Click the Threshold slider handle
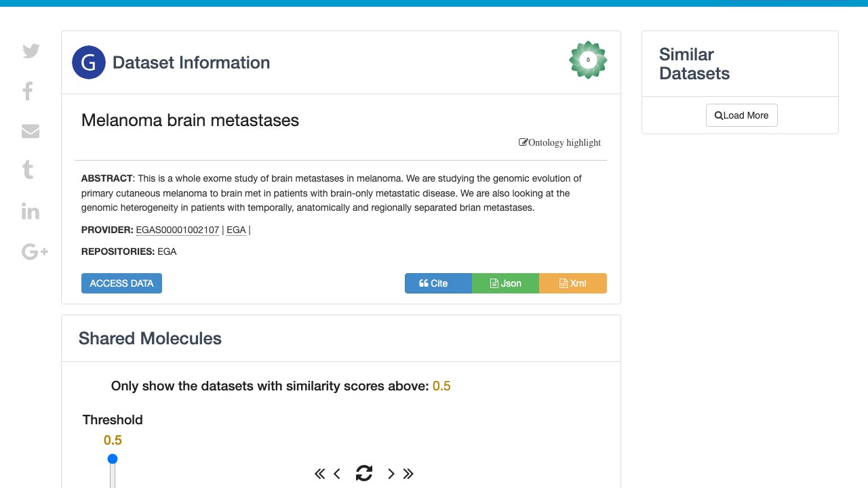 113,459
